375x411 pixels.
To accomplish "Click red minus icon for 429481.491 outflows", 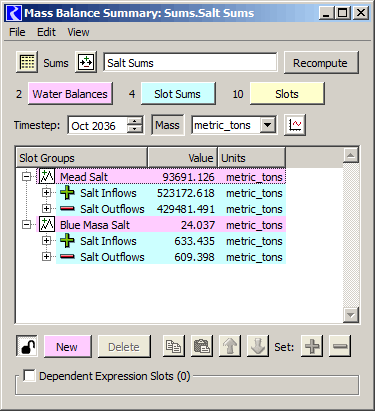I will coord(67,209).
